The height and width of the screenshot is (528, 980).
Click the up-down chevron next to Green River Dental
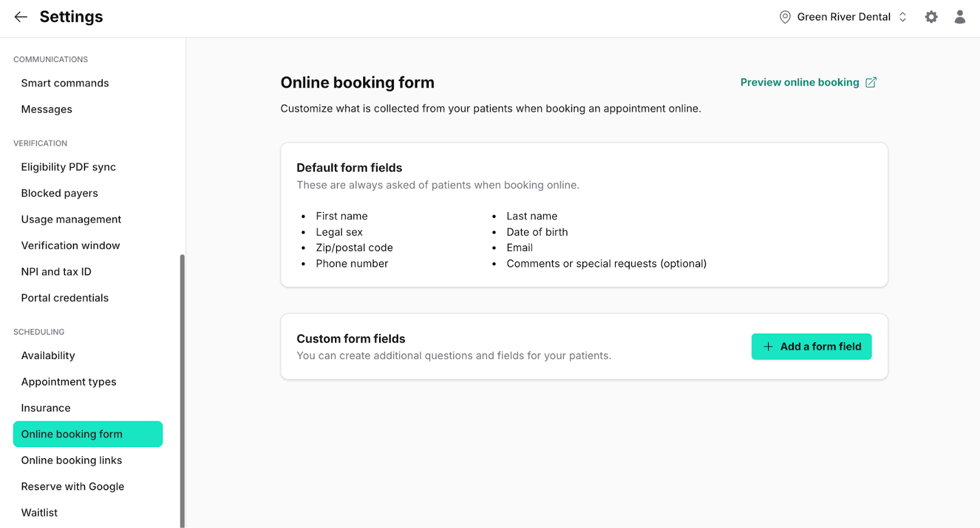[x=903, y=17]
